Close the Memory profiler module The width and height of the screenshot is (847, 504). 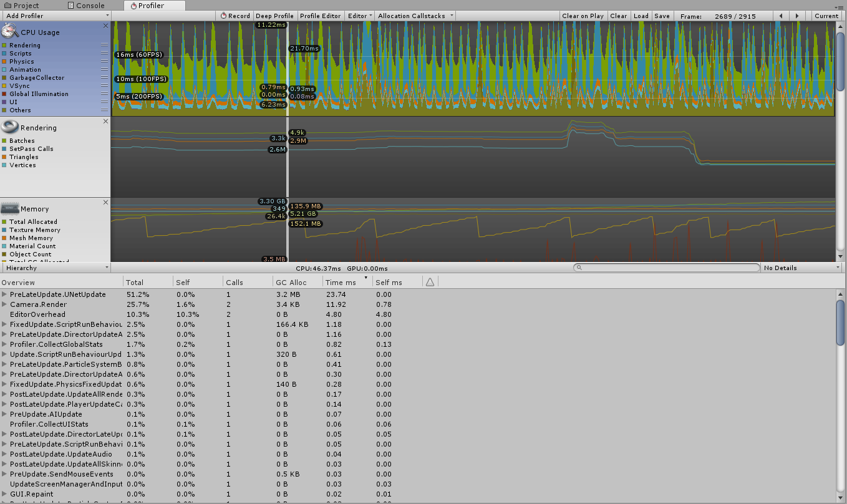pos(105,203)
